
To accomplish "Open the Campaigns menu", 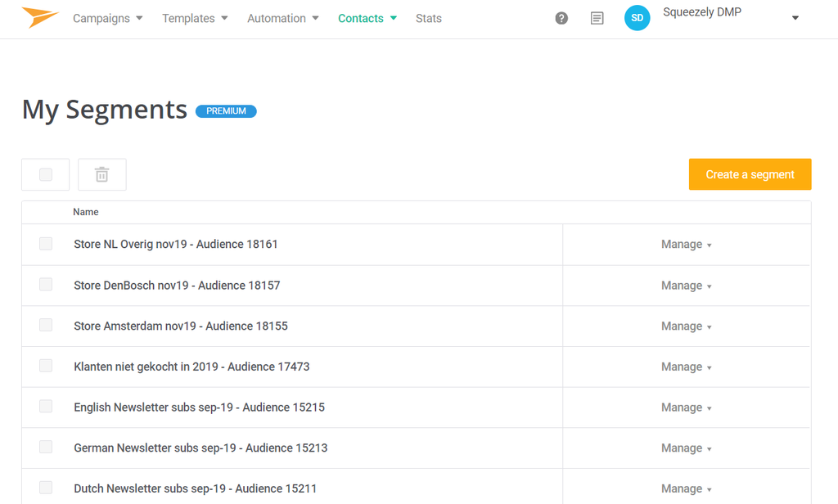I will click(107, 18).
